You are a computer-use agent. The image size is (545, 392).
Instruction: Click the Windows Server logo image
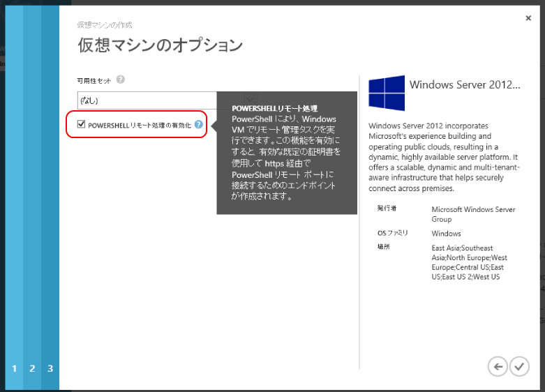387,93
